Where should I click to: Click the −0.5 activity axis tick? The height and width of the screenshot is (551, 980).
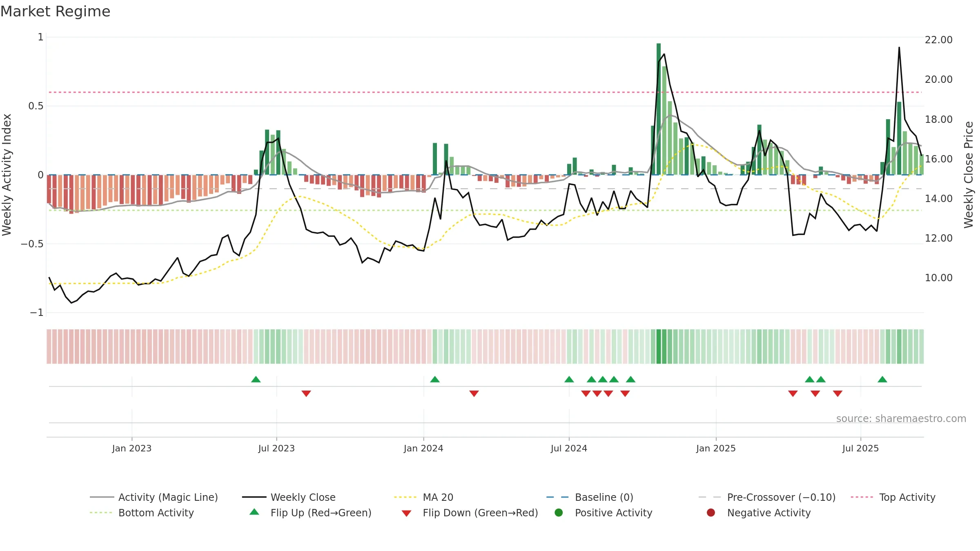pos(32,244)
